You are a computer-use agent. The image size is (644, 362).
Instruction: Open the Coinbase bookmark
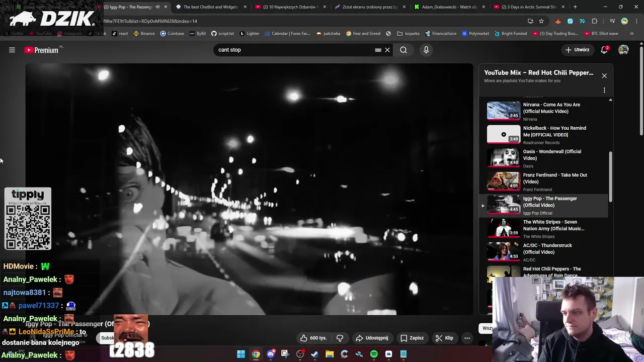[x=172, y=33]
